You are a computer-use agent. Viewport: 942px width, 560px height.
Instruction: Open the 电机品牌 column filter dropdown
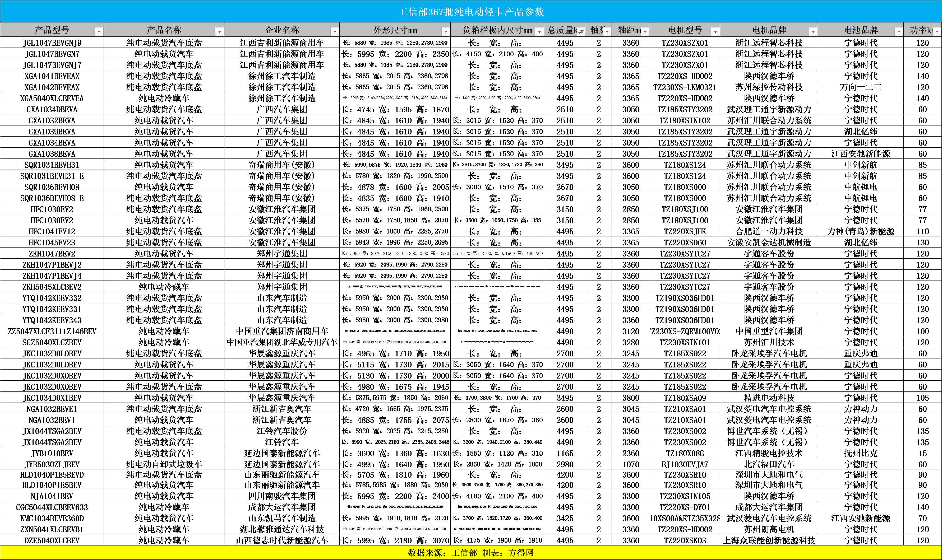[x=813, y=32]
